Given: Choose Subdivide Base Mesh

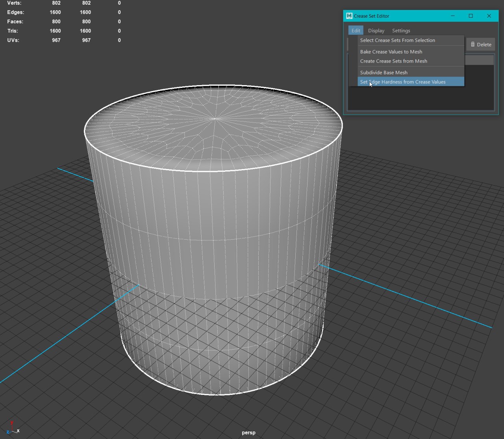Looking at the screenshot, I should click(384, 73).
